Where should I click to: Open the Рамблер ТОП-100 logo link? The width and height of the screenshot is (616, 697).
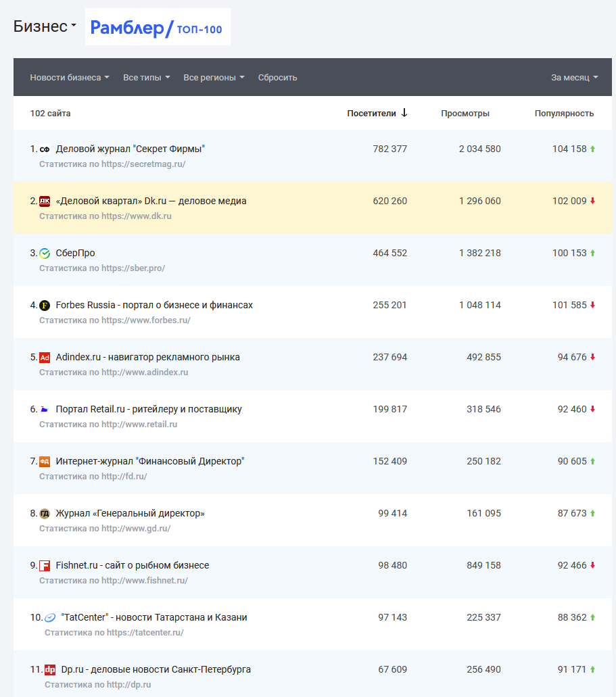[157, 28]
